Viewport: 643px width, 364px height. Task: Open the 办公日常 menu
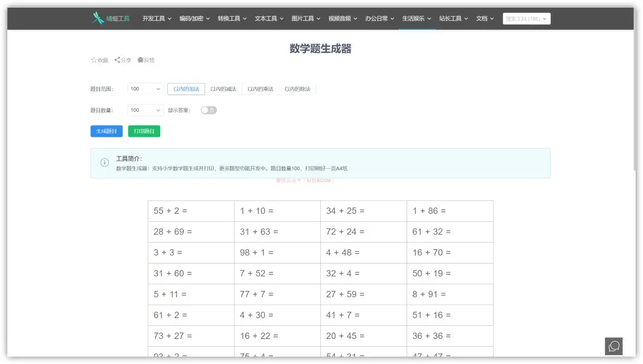(380, 18)
